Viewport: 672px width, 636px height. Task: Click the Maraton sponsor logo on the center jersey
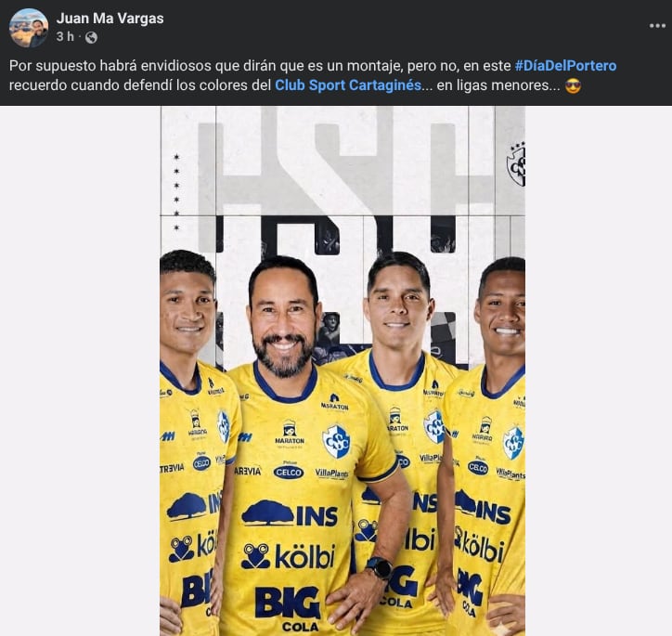290,433
